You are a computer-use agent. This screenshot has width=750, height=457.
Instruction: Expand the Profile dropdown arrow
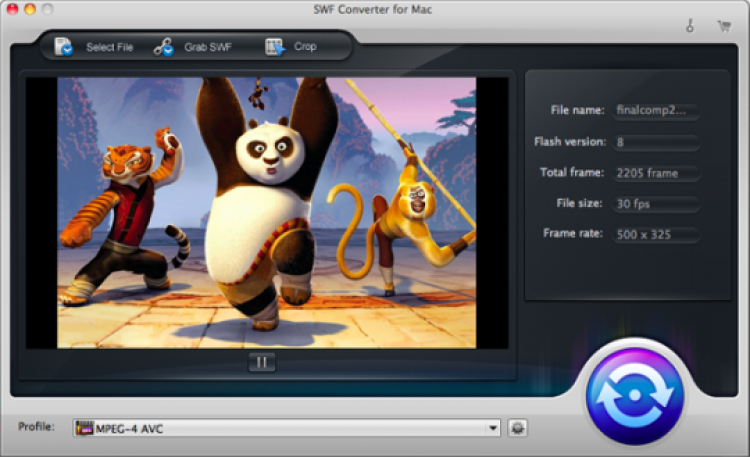pos(493,428)
